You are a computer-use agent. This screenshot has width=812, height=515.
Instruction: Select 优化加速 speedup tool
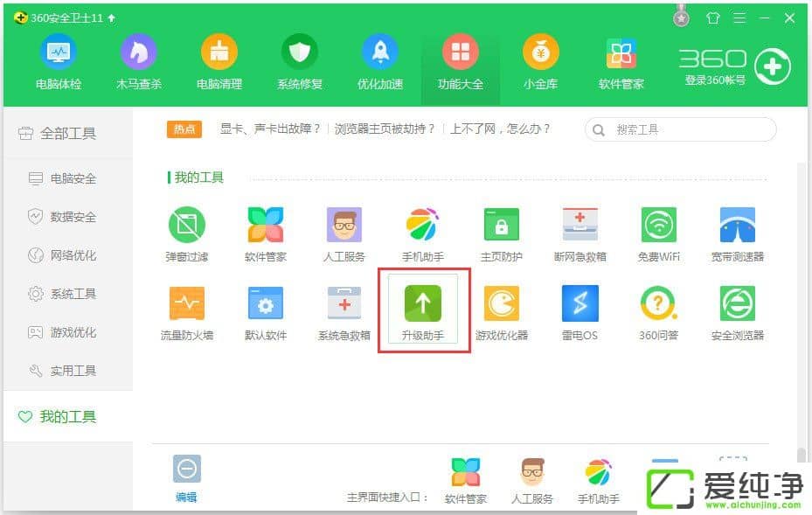(379, 61)
